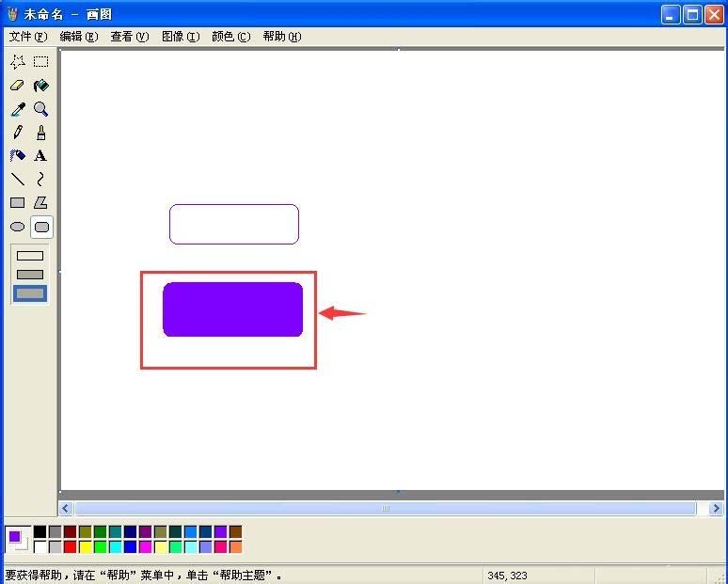The width and height of the screenshot is (728, 584).
Task: Open the 图像(I) menu
Action: (x=181, y=37)
